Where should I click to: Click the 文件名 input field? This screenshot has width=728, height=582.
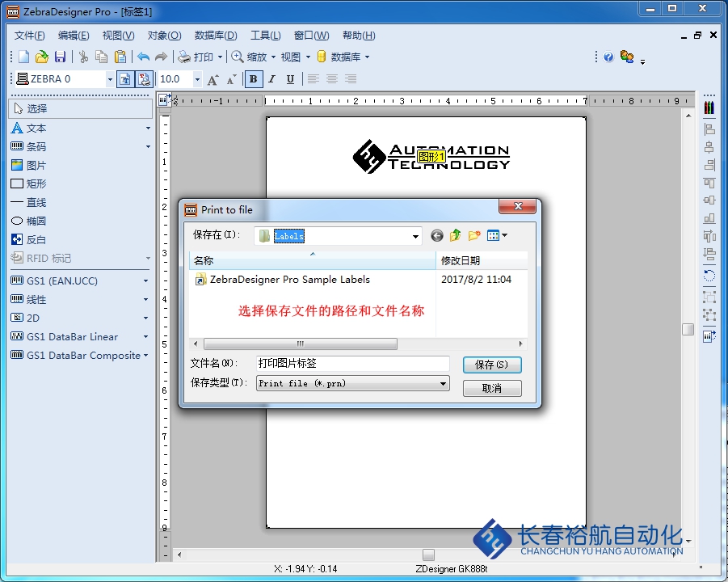[x=353, y=363]
